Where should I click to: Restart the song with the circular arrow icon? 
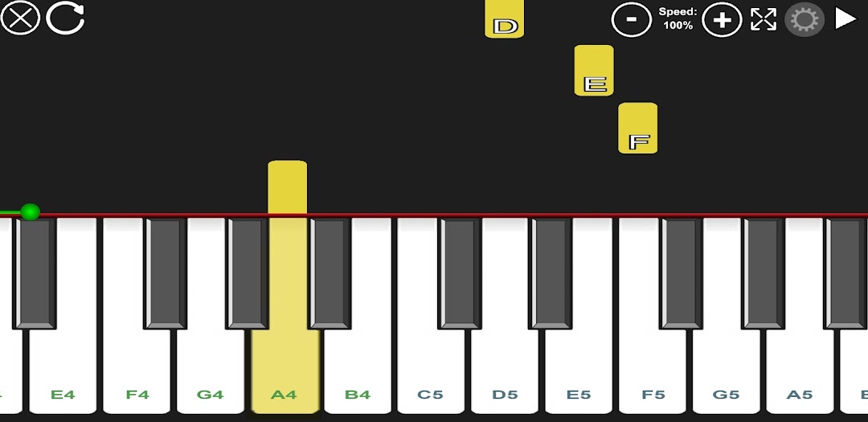pyautogui.click(x=65, y=18)
